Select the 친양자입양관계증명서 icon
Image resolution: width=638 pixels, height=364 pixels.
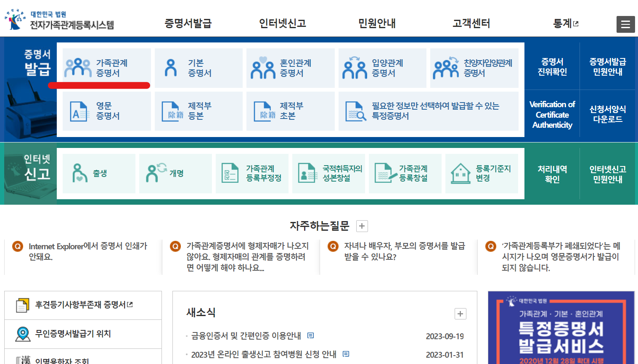(x=474, y=68)
